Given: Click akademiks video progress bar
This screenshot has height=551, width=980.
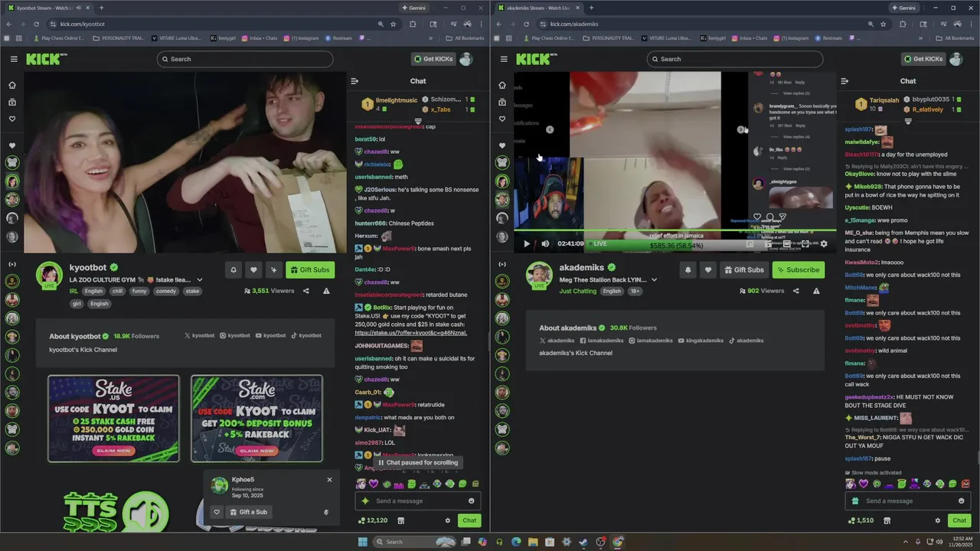Looking at the screenshot, I should [675, 230].
